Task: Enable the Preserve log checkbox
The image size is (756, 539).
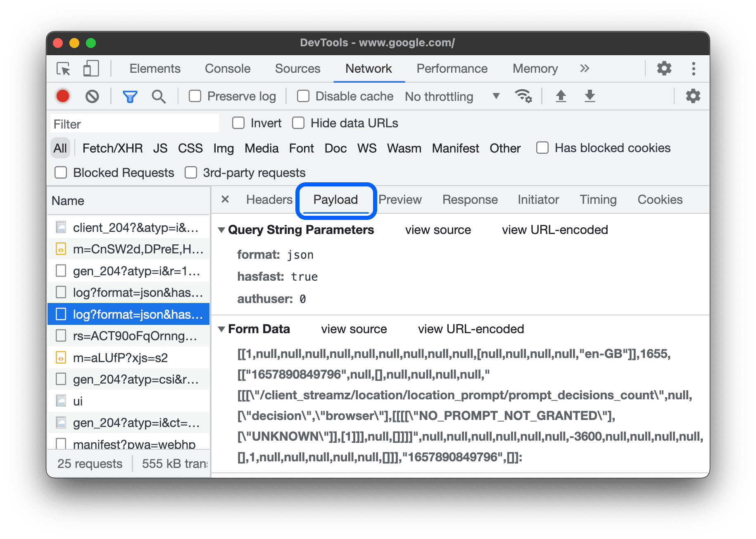Action: (195, 96)
